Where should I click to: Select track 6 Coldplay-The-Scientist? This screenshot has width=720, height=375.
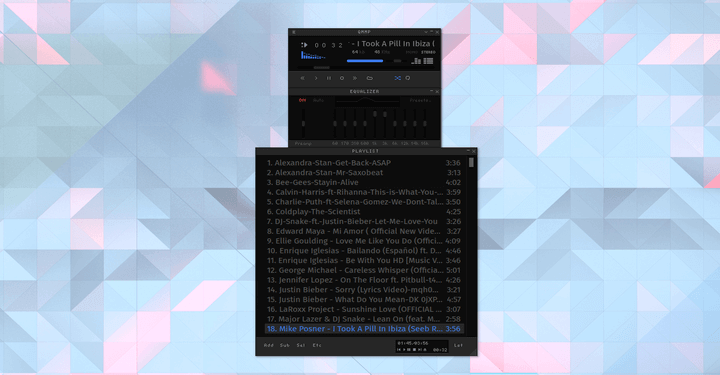click(x=364, y=212)
